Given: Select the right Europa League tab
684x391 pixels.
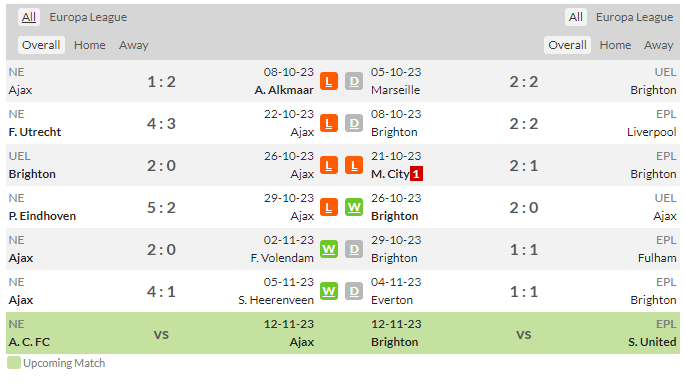Looking at the screenshot, I should [x=634, y=17].
